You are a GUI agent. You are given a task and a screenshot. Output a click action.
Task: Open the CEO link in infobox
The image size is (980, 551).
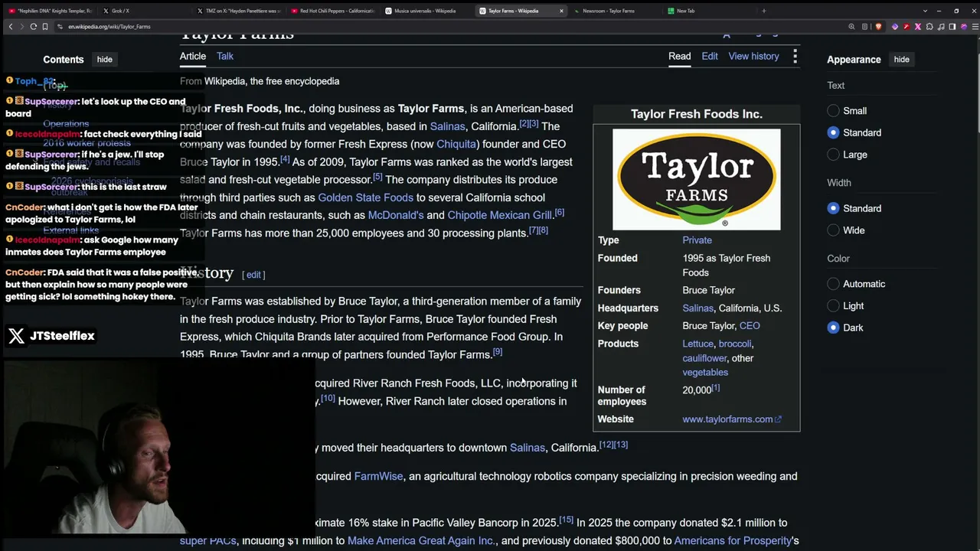(750, 326)
